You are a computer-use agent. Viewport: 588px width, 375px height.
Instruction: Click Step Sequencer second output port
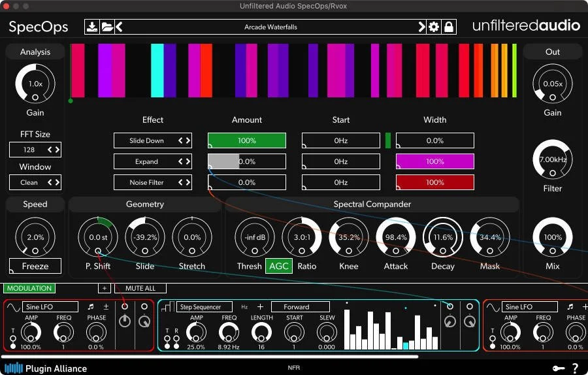470,306
